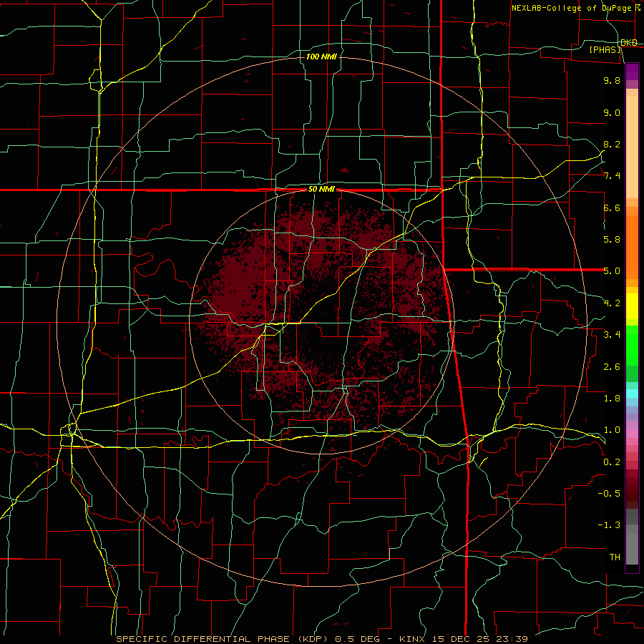Click the -1.3 scale label
This screenshot has height=644, width=644.
tap(609, 525)
